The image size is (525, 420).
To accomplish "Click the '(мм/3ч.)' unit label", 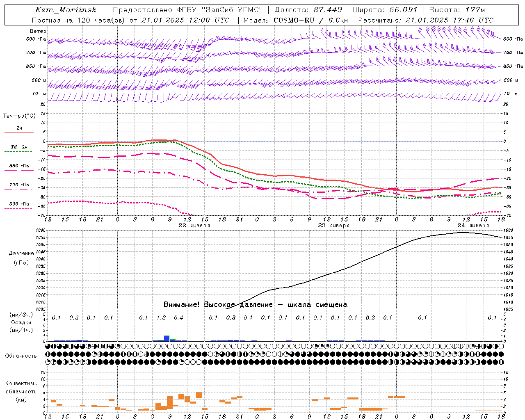I will pos(21,315).
